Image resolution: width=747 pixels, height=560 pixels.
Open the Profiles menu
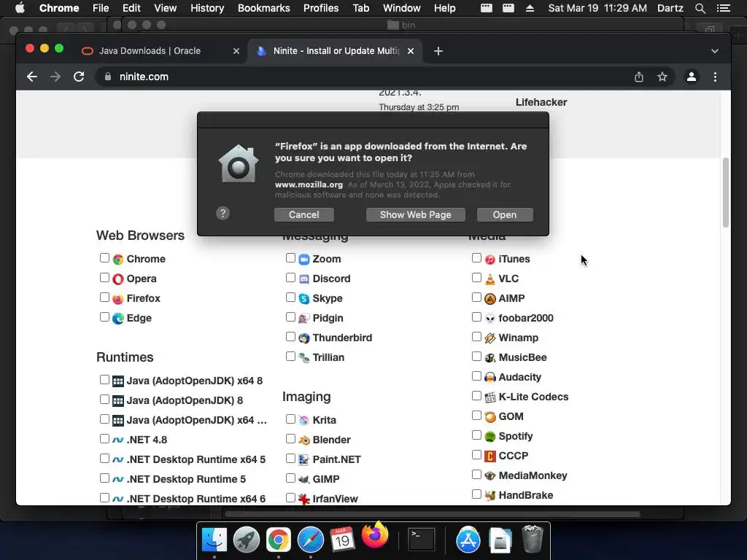pos(321,8)
